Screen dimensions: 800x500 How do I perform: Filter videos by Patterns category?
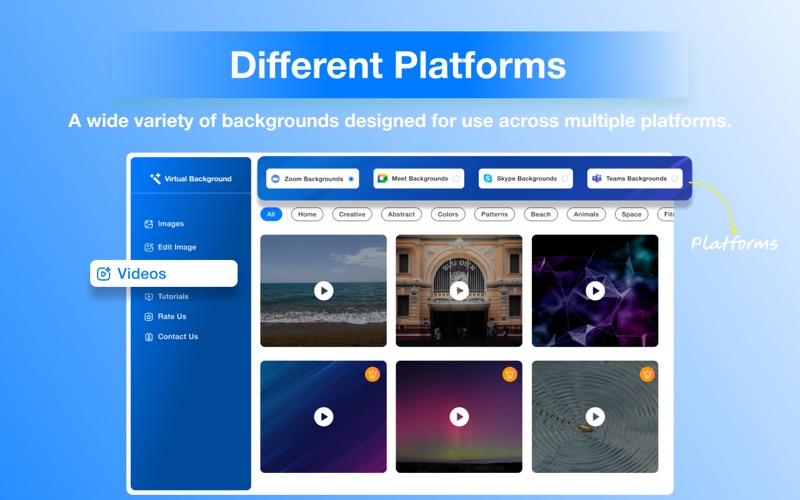[x=494, y=214]
